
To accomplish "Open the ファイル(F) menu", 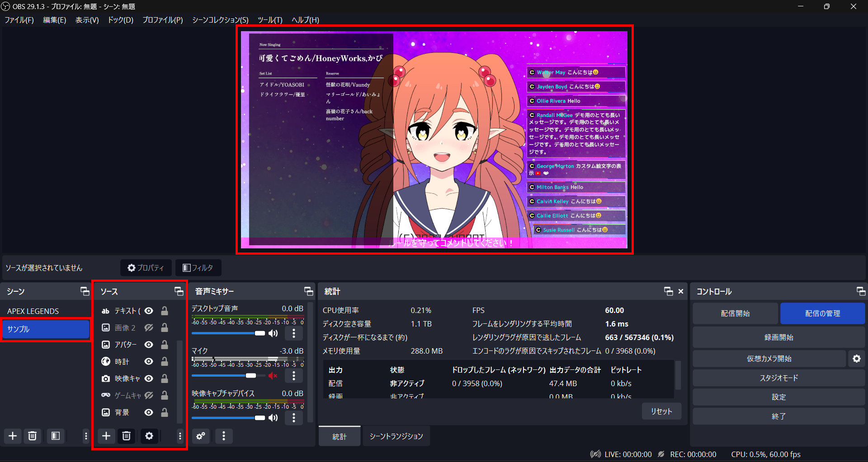I will [19, 20].
